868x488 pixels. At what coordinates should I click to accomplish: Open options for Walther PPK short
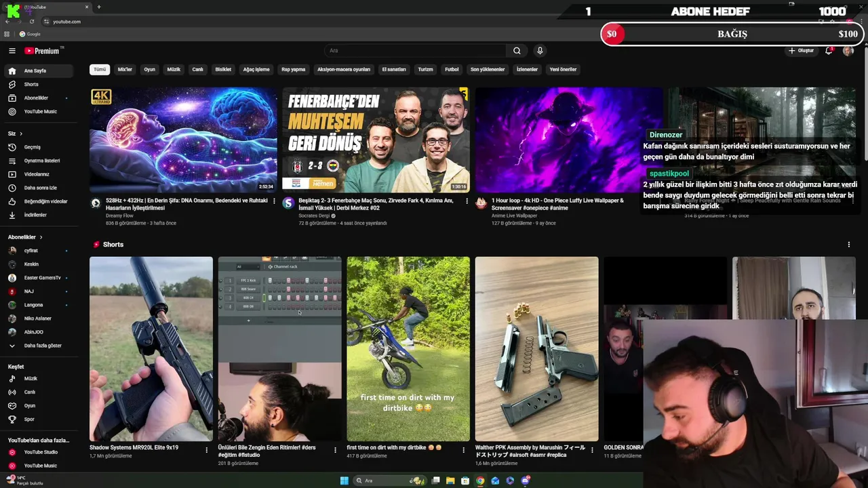(592, 449)
